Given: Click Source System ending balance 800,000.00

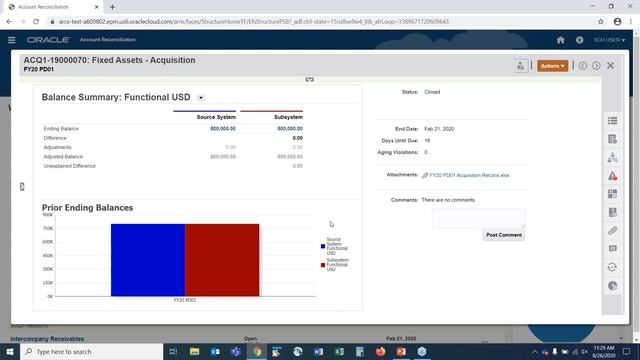Looking at the screenshot, I should (223, 129).
